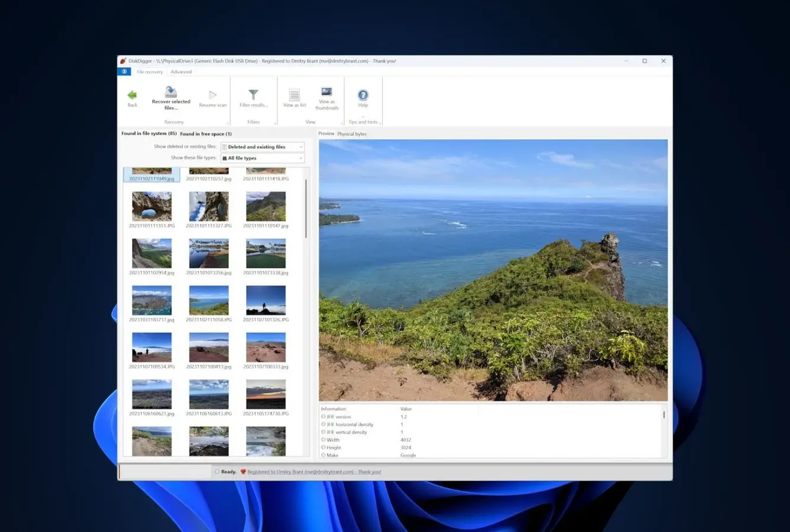Screen dimensions: 790x532
Task: Select thumbnail 20231101111351.JPG
Action: (x=152, y=210)
